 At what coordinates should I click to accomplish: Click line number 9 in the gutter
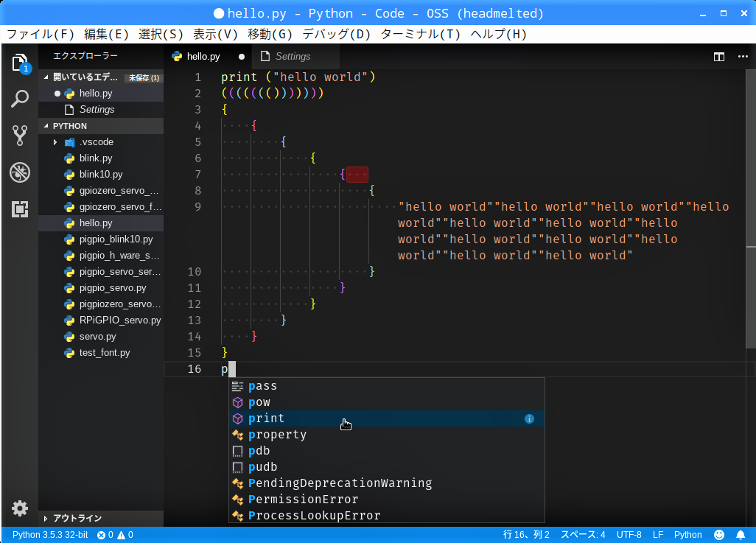pos(197,207)
